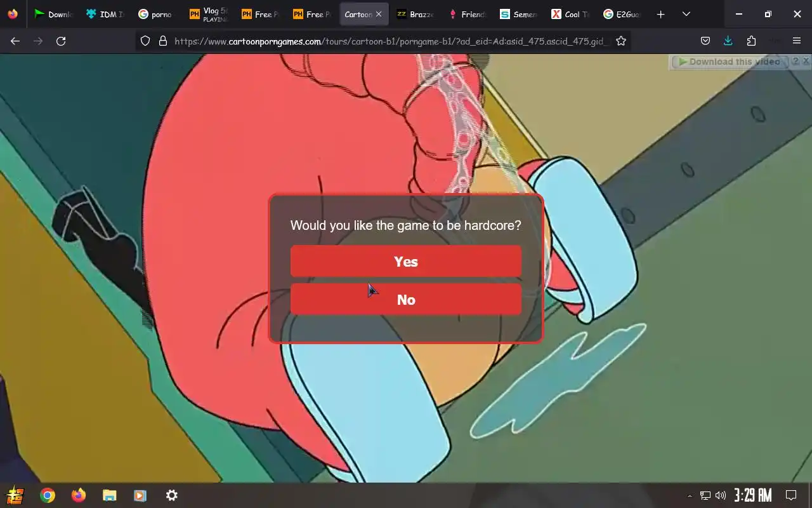Save the page to Pocket
The image size is (812, 508).
pos(705,41)
